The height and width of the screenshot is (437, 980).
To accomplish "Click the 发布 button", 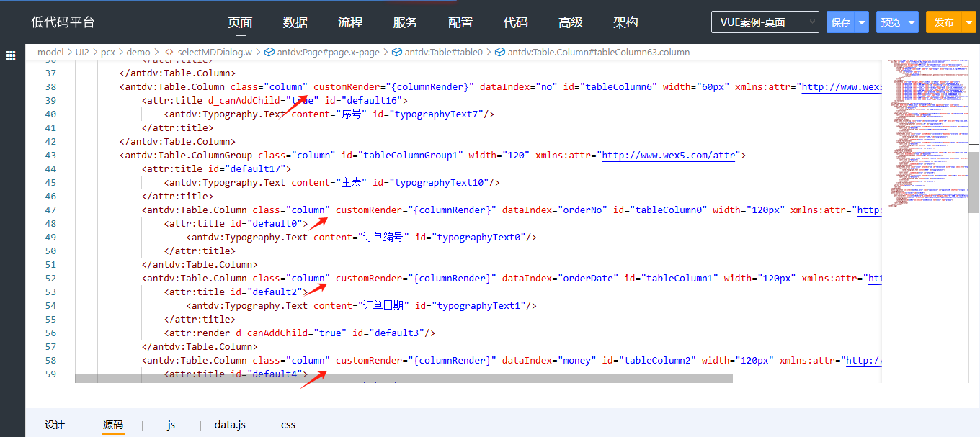I will tap(944, 22).
